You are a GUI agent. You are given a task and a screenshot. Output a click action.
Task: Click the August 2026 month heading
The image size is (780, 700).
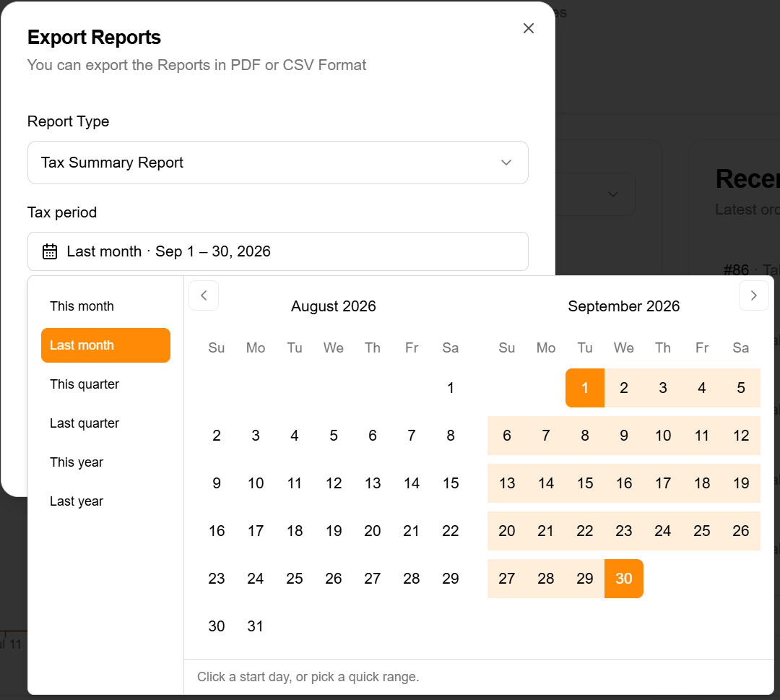pos(333,306)
